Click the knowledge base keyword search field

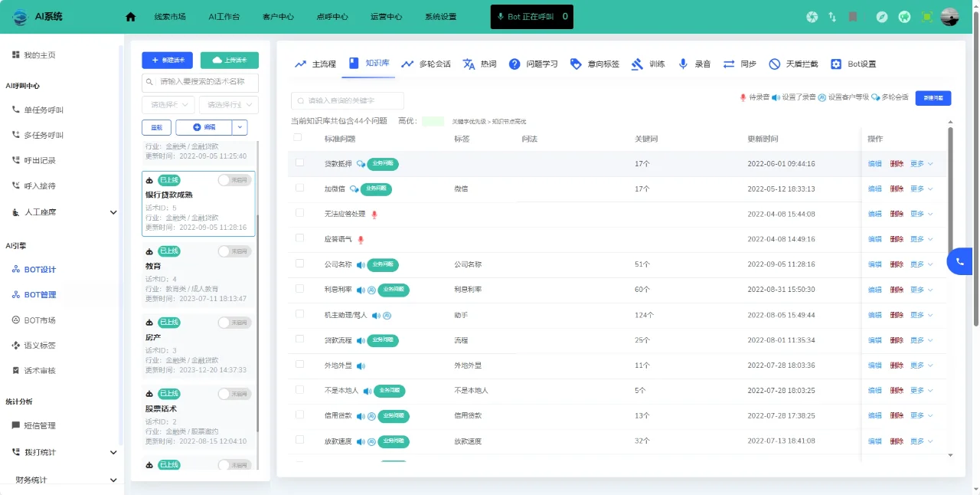[x=347, y=100]
